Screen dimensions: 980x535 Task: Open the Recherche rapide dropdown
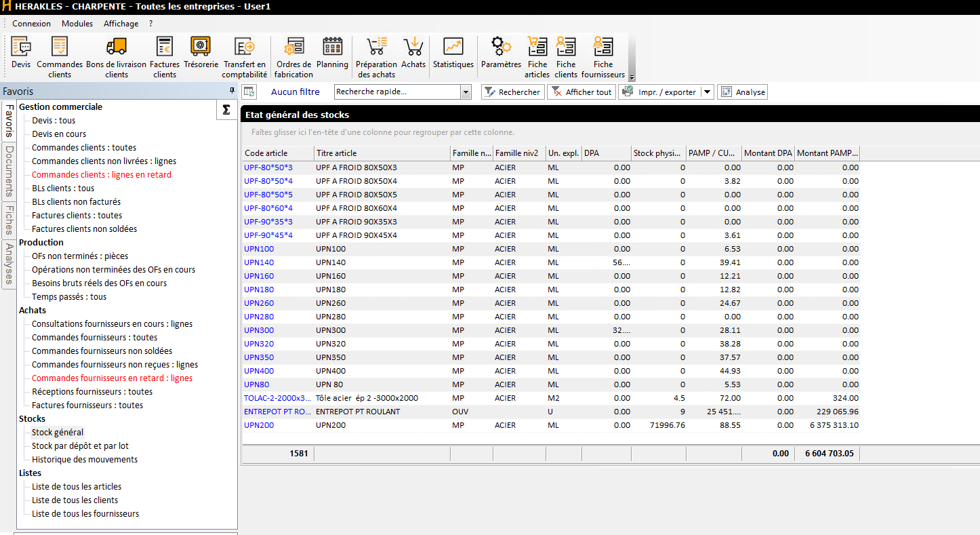point(466,92)
